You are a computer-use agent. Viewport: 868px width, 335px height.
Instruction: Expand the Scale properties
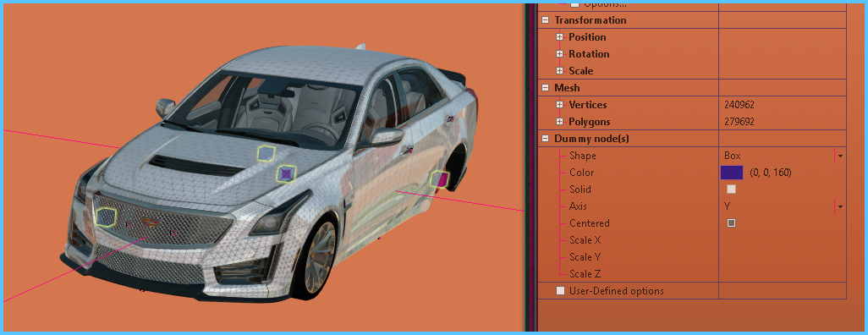[x=560, y=71]
